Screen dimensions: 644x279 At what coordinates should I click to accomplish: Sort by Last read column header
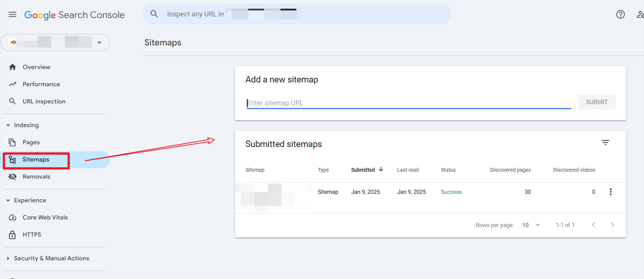[x=408, y=170]
